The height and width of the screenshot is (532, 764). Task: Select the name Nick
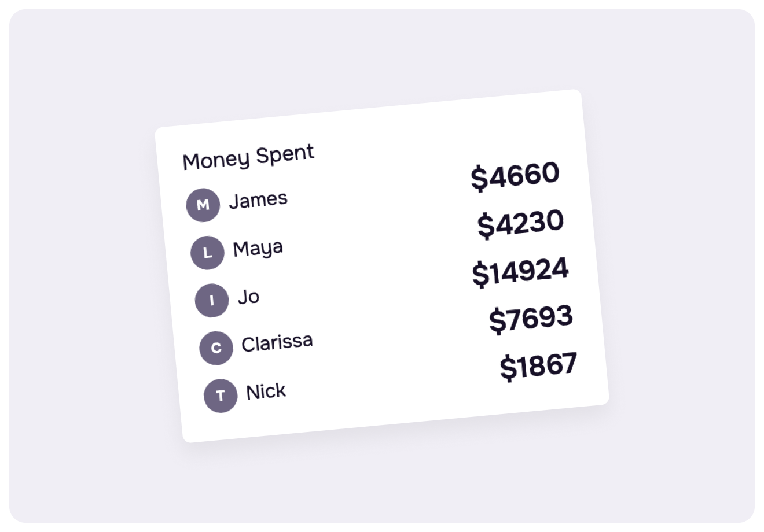click(266, 391)
